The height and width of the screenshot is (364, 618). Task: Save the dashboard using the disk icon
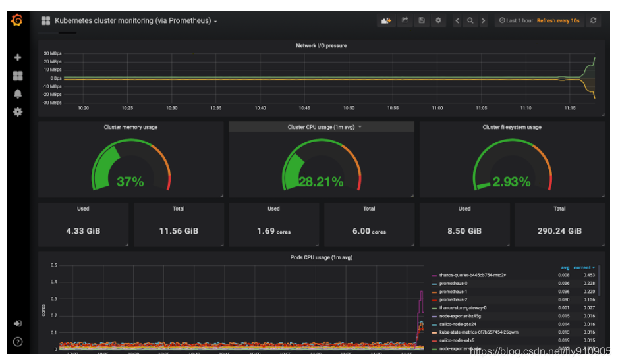[422, 21]
